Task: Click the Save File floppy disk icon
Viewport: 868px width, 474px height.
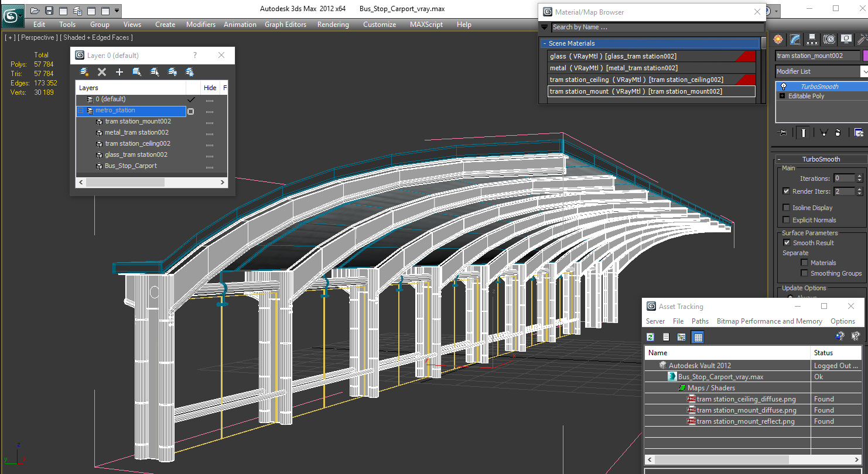Action: [x=49, y=10]
